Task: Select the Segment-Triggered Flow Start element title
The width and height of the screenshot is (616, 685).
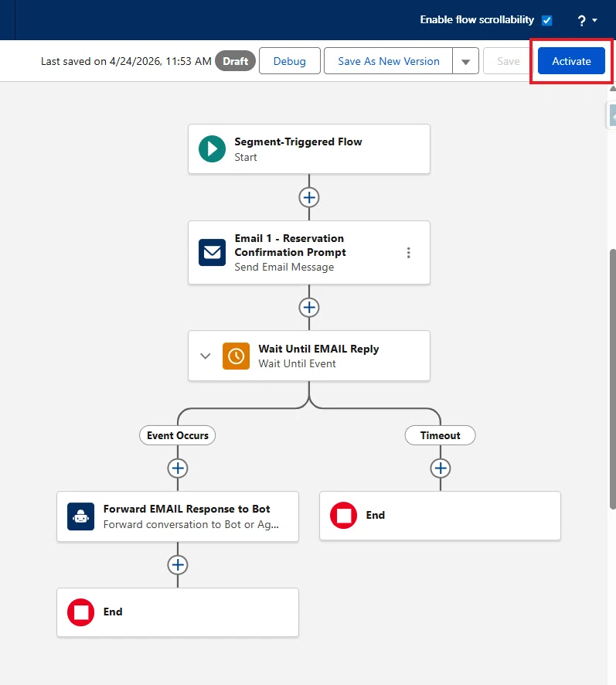Action: pos(298,141)
